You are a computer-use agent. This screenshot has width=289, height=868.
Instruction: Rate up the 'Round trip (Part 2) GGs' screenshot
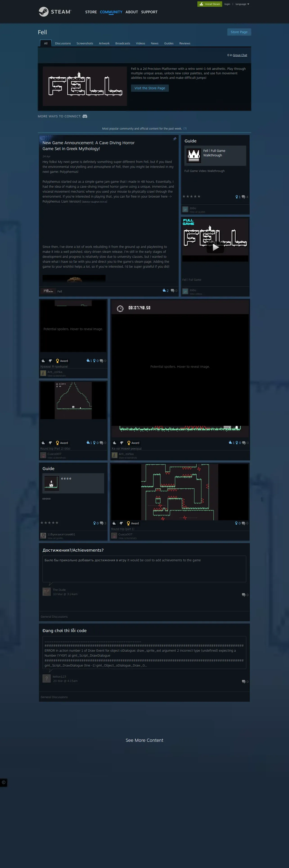43,443
